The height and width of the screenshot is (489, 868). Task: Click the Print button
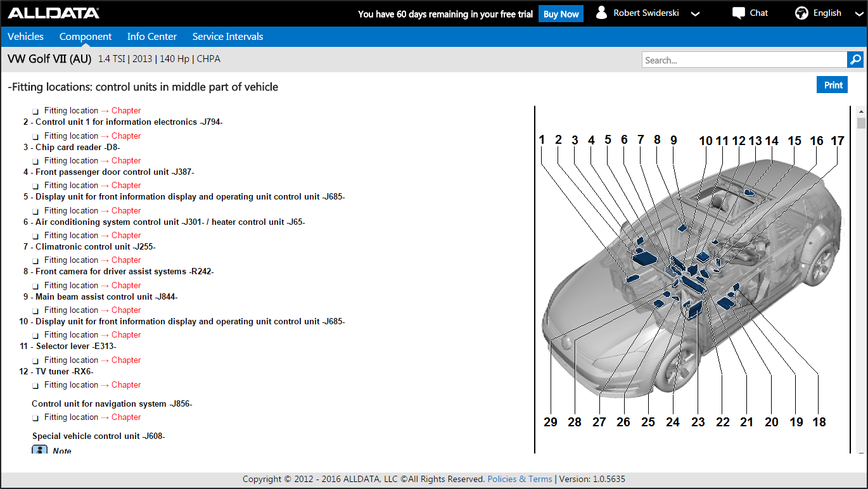click(x=833, y=85)
